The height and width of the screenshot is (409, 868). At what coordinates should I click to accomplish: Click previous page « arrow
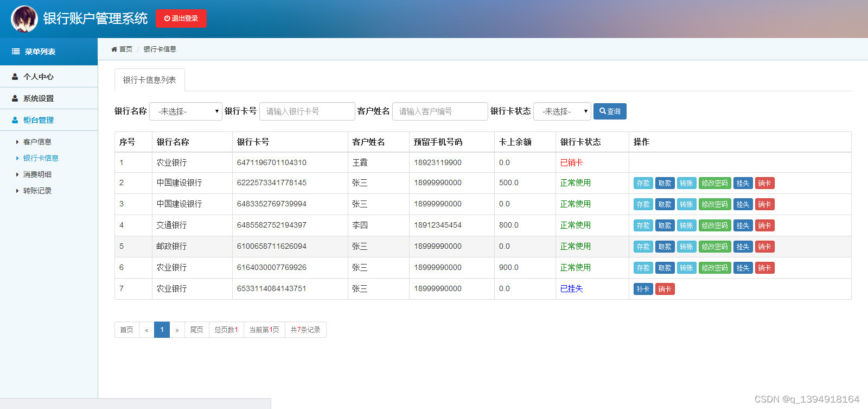pyautogui.click(x=146, y=330)
